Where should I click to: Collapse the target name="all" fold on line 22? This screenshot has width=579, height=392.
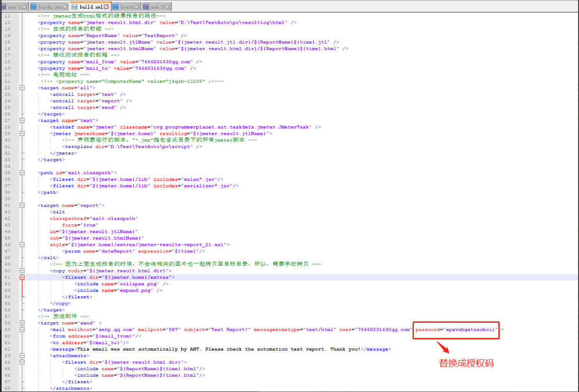tap(22, 88)
